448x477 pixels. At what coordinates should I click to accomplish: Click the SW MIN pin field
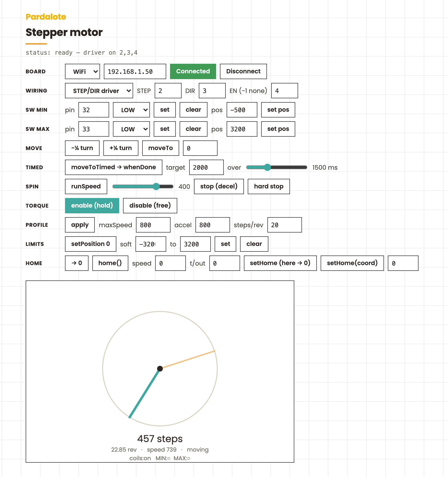[x=94, y=110]
